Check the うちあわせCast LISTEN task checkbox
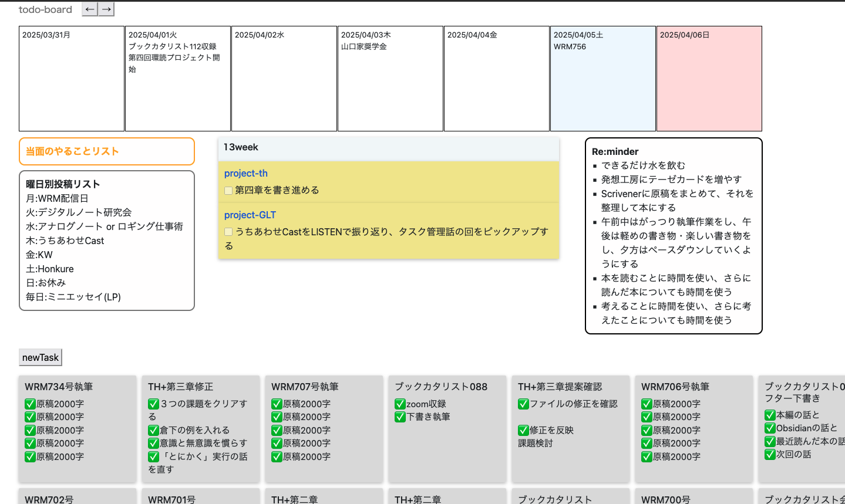Viewport: 845px width, 504px height. coord(228,231)
